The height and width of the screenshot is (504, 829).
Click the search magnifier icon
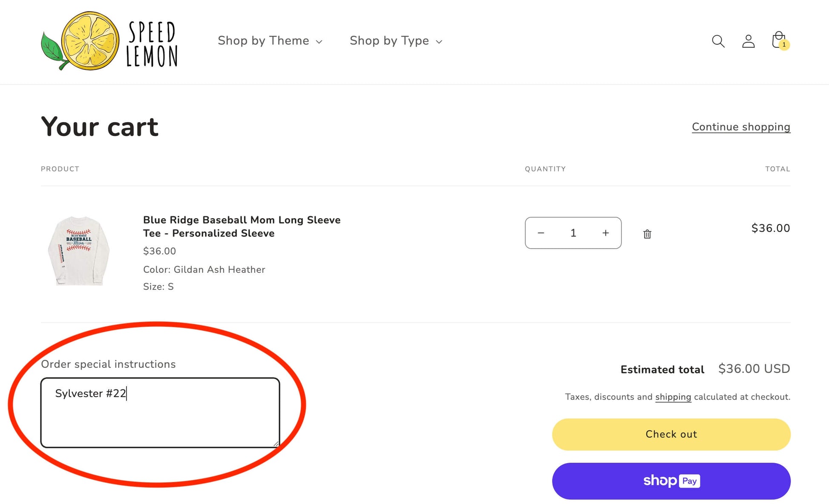point(718,41)
